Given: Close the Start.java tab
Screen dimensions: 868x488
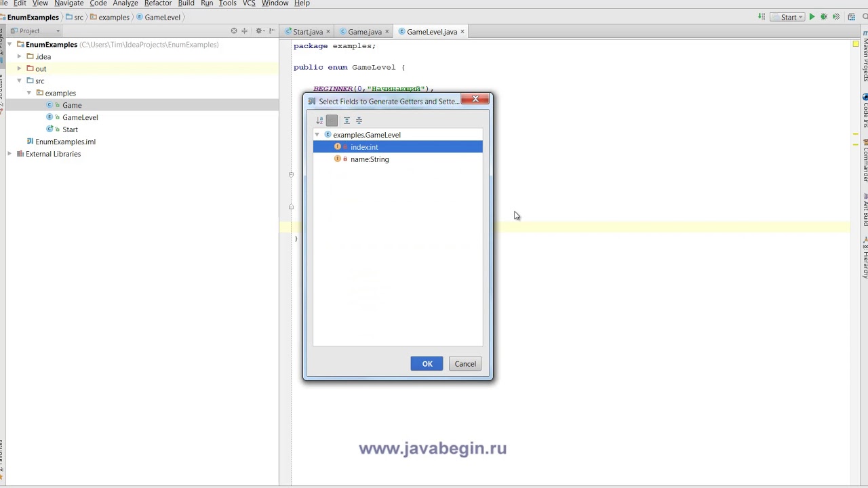Looking at the screenshot, I should (328, 32).
